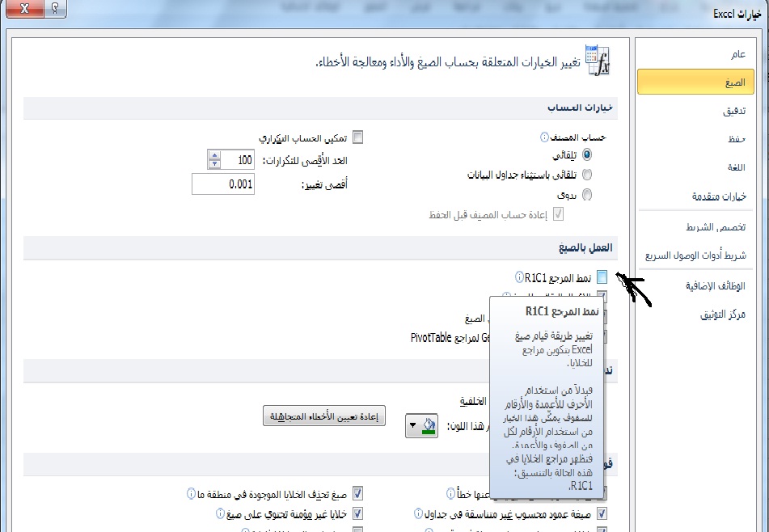Go to خيارات متقدمة category
This screenshot has width=769, height=532.
click(x=695, y=196)
